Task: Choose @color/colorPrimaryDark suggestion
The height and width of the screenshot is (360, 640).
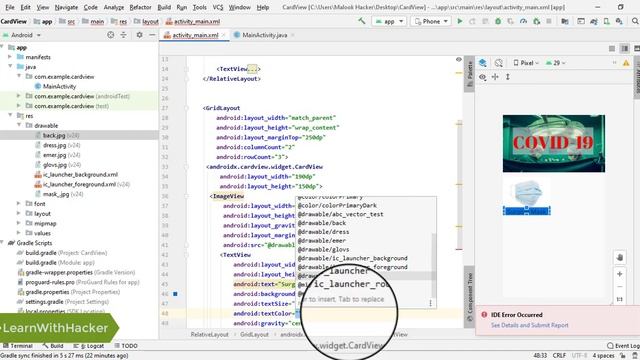Action: click(337, 205)
